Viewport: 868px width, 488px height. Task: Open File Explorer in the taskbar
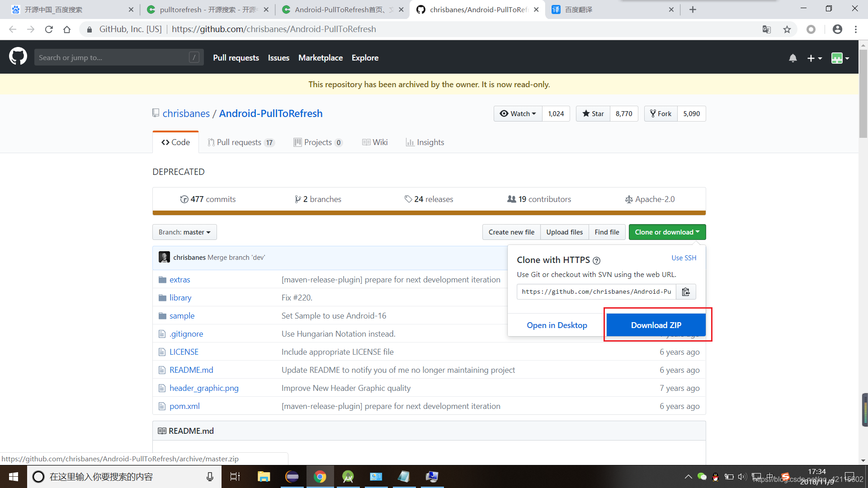[x=264, y=477]
